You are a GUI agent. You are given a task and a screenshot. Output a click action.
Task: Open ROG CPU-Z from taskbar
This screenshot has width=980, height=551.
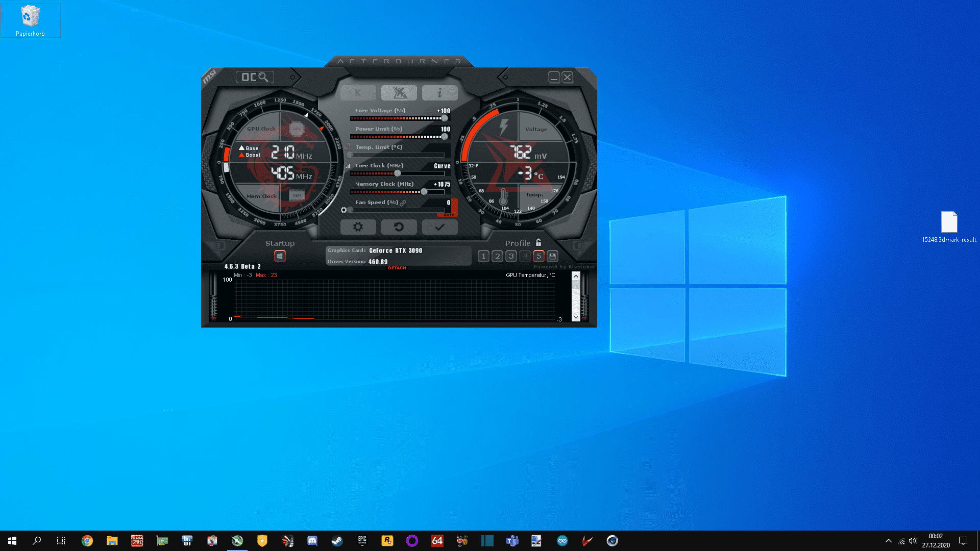click(137, 541)
